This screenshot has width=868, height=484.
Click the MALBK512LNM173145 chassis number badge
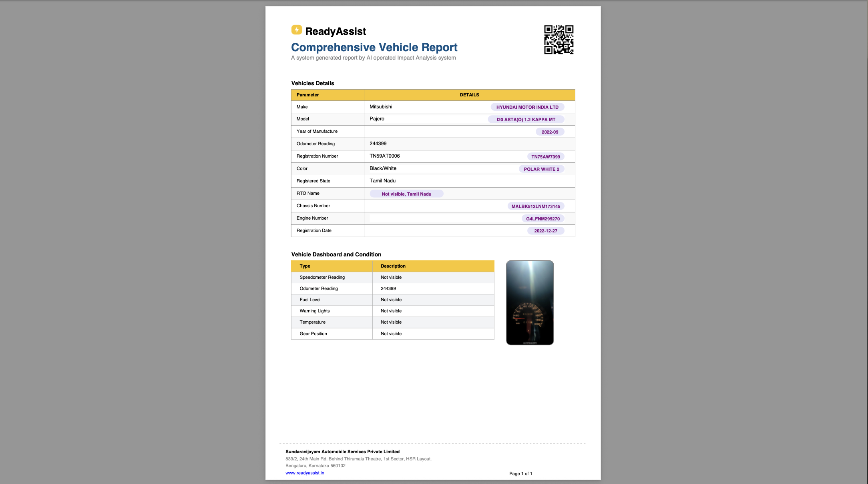click(536, 206)
